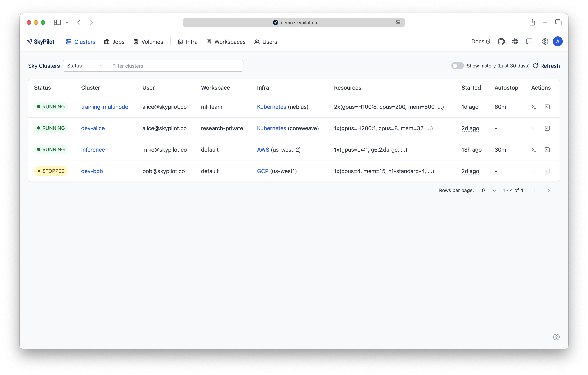Click the STOPPED status badge
The height and width of the screenshot is (375, 588).
(x=51, y=171)
